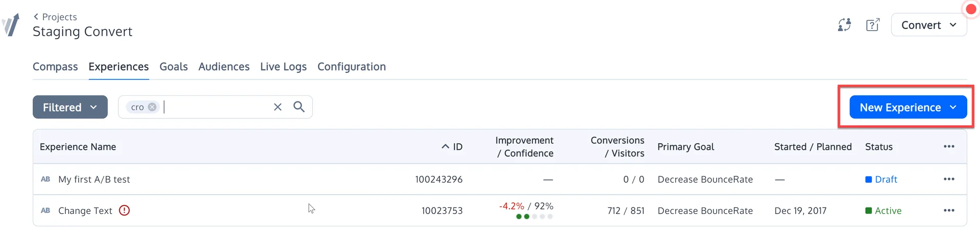Screen dimensions: 980x238
Task: Open the Convert account dropdown
Action: click(x=929, y=25)
